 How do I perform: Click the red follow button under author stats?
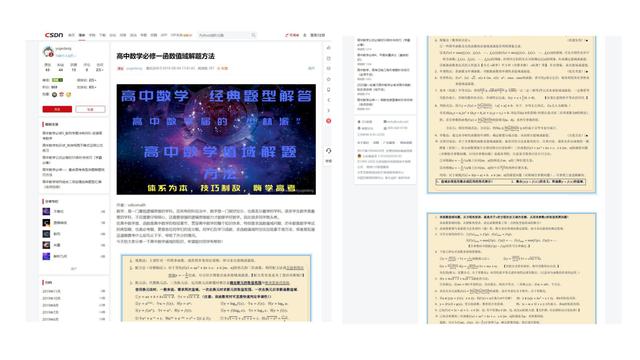point(57,109)
